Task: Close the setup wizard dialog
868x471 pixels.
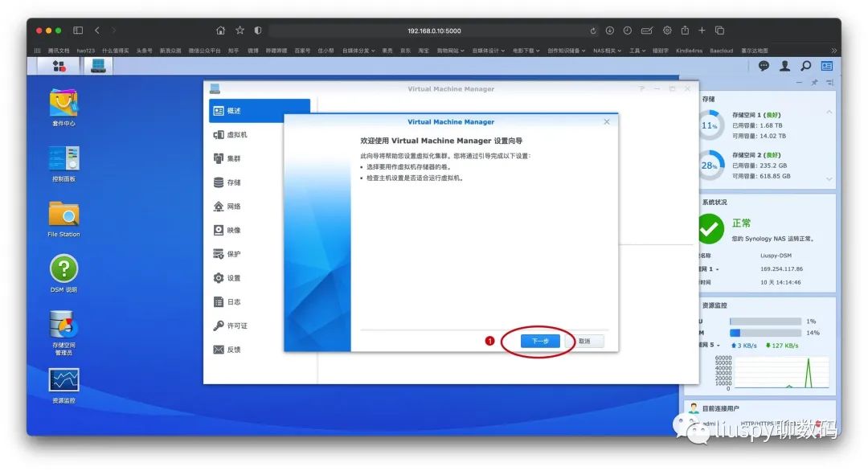Action: 607,121
